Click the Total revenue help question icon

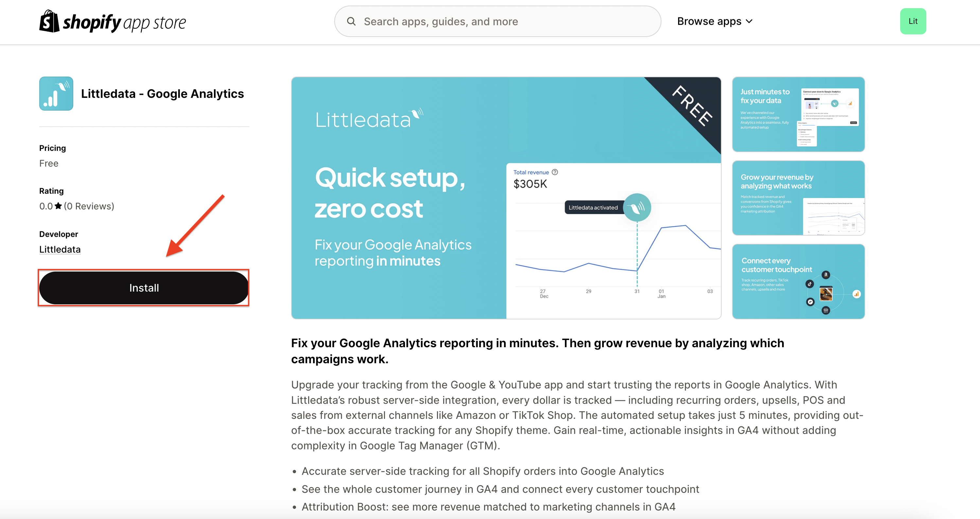click(x=555, y=172)
